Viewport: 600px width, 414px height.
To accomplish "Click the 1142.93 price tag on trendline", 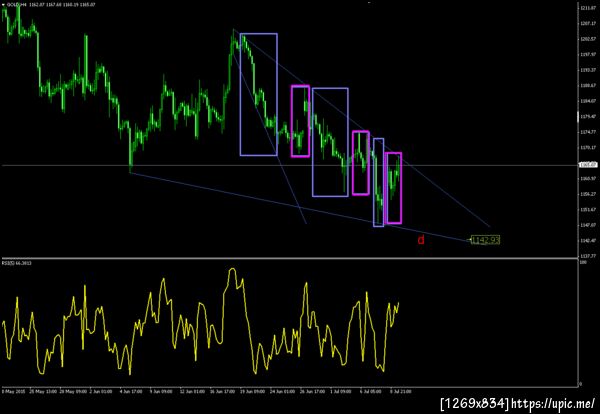I will click(485, 240).
